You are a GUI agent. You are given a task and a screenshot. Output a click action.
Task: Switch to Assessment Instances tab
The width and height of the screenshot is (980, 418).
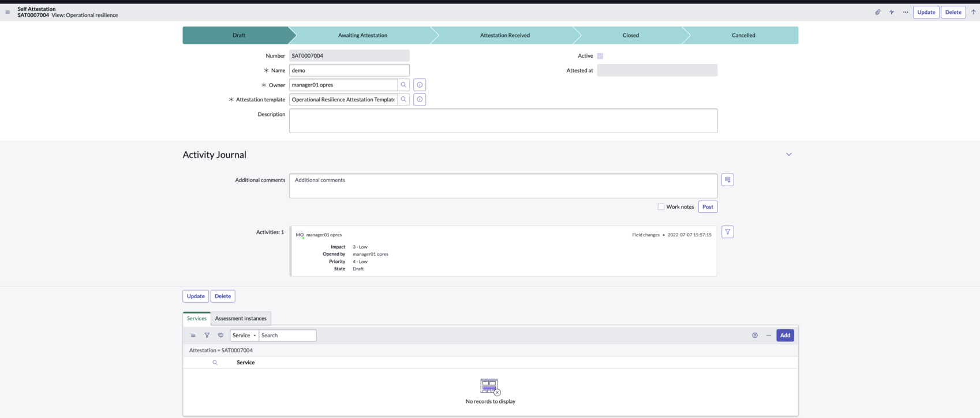[241, 318]
